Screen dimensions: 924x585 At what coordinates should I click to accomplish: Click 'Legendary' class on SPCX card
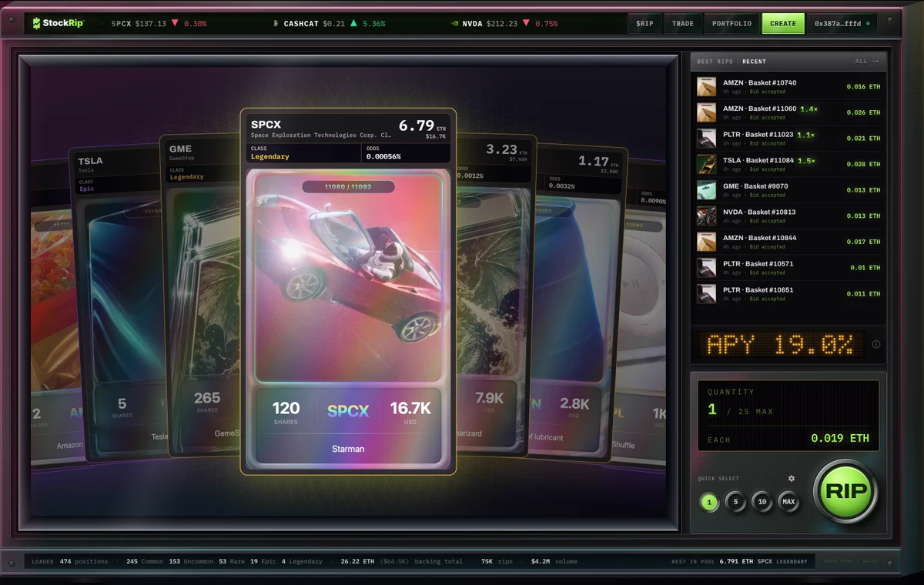point(270,156)
